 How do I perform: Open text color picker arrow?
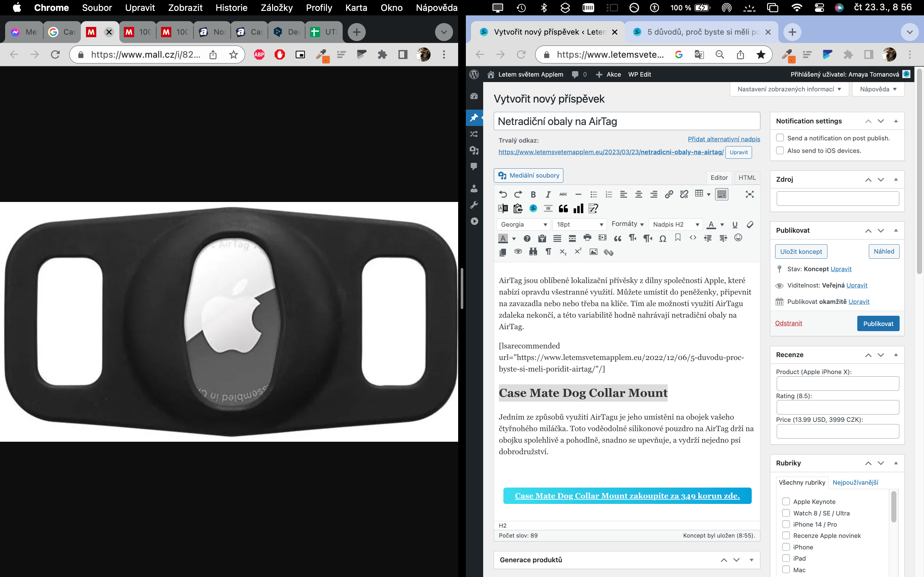[722, 225]
